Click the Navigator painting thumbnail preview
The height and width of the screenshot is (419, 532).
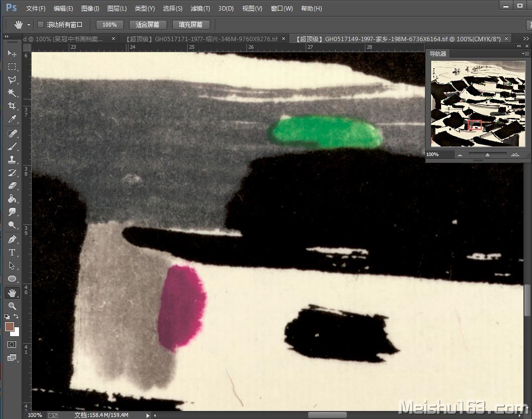[478, 104]
